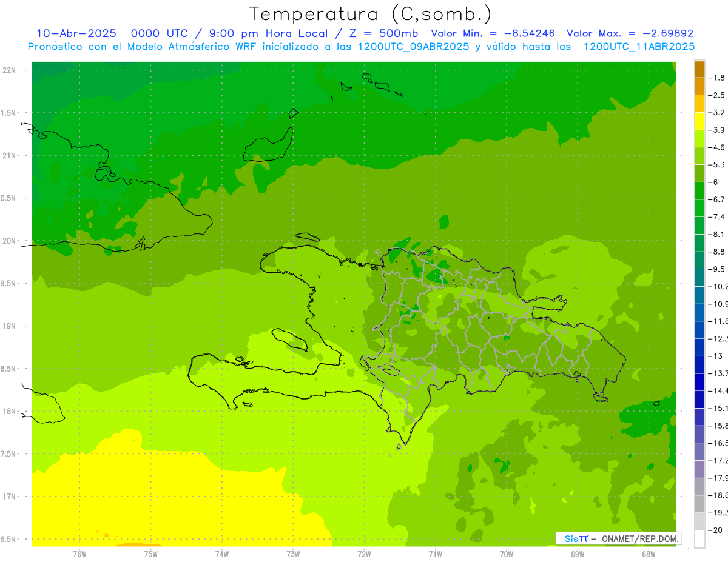Select the init time "1200UTC_09ABR2025"
The height and width of the screenshot is (562, 728).
tap(413, 47)
